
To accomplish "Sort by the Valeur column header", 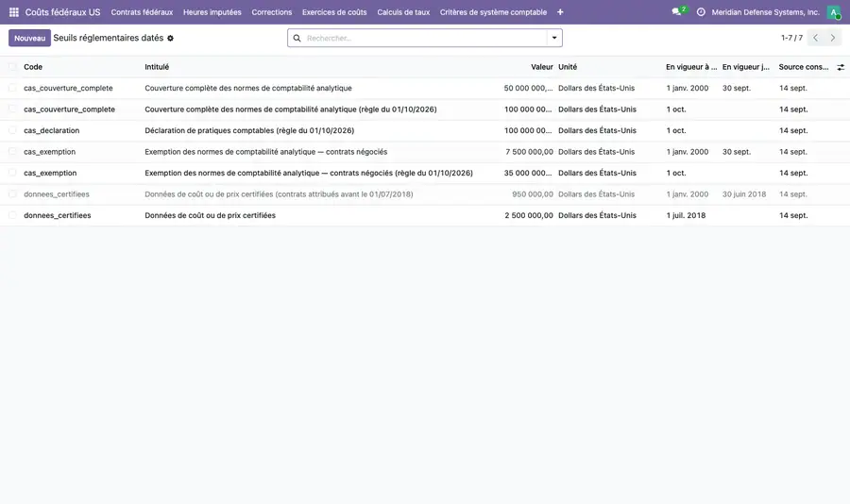I will [x=541, y=67].
